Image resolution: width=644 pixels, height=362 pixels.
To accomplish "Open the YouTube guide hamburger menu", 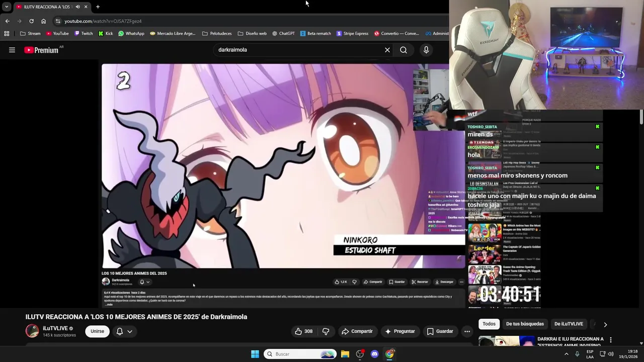I will [12, 50].
